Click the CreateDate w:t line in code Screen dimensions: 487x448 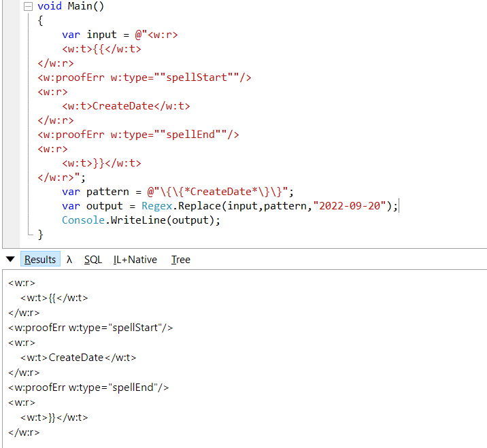coord(126,106)
